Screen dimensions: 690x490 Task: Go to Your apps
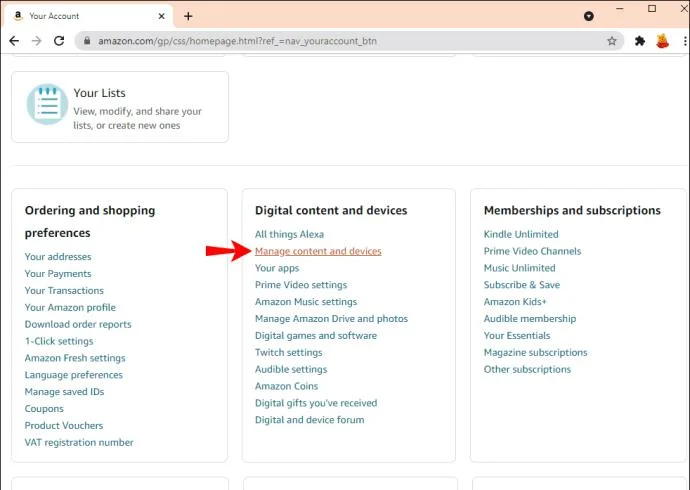[x=277, y=268]
